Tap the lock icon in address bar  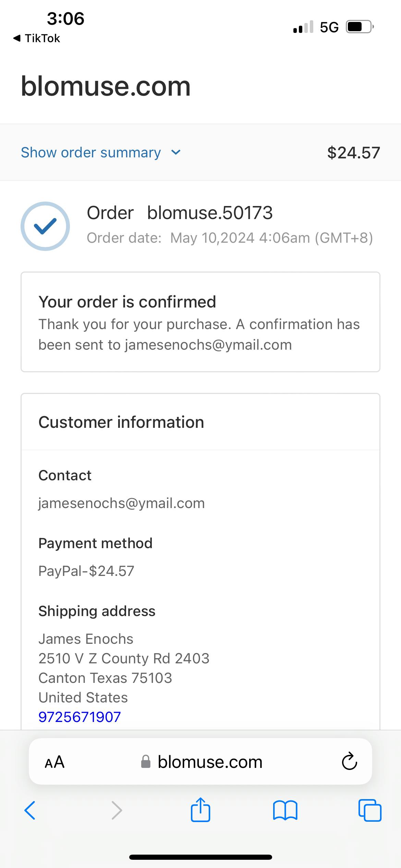pos(146,762)
